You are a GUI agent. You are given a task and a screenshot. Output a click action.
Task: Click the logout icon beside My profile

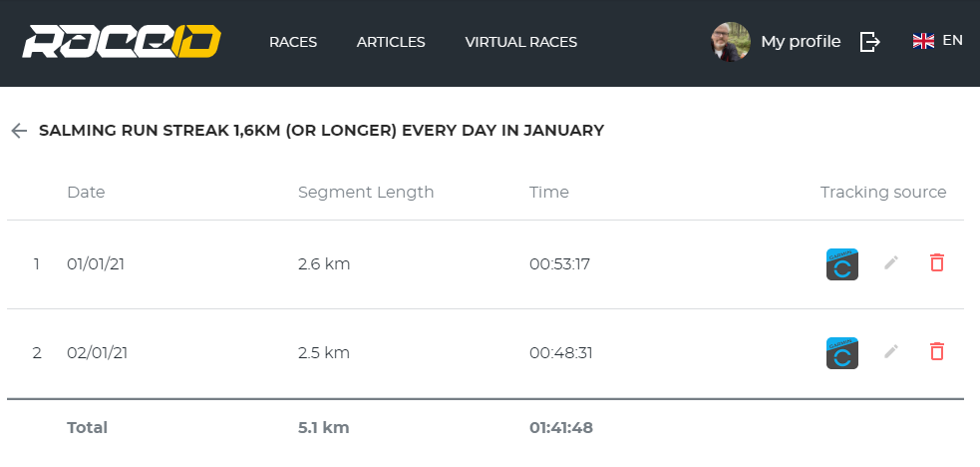click(870, 42)
